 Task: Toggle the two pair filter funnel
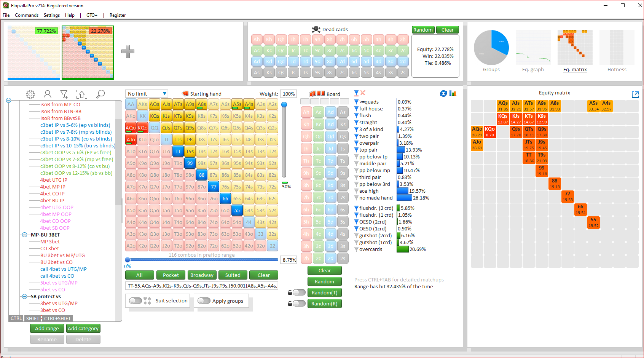point(356,136)
